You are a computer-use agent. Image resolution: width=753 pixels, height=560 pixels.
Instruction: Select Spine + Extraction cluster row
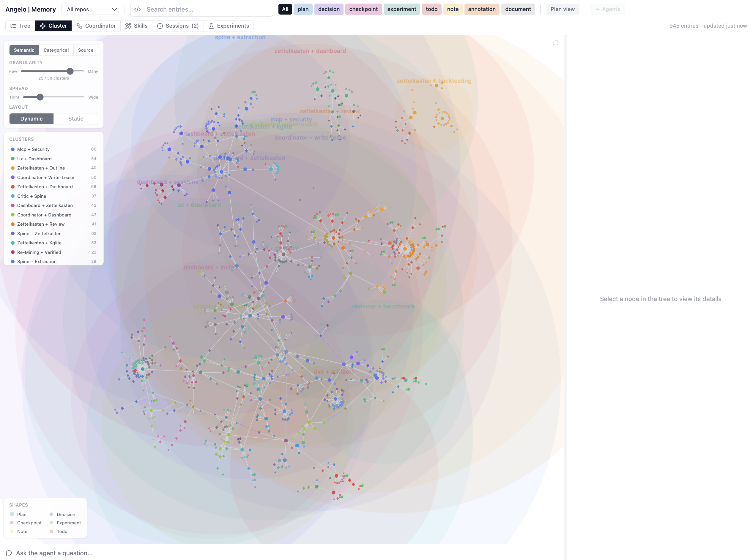pos(53,261)
